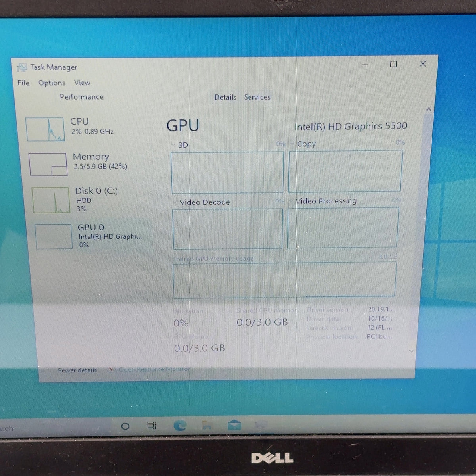This screenshot has width=476, height=476.
Task: Open the Copy engine graph dropdown
Action: click(x=292, y=144)
